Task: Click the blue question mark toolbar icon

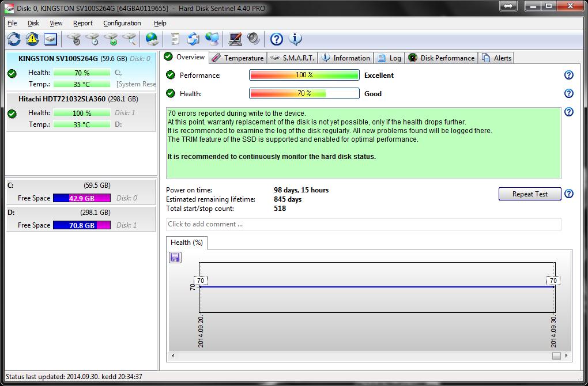Action: click(x=276, y=39)
